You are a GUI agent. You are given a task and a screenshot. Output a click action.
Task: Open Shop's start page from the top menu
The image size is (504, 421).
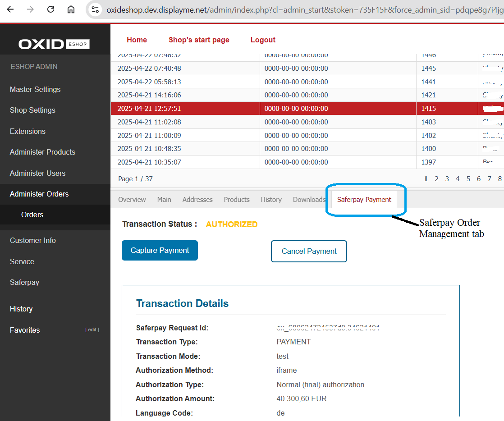pos(199,40)
